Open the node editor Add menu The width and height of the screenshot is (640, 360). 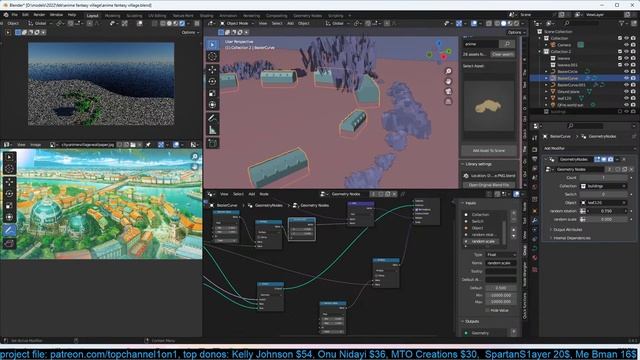point(252,194)
